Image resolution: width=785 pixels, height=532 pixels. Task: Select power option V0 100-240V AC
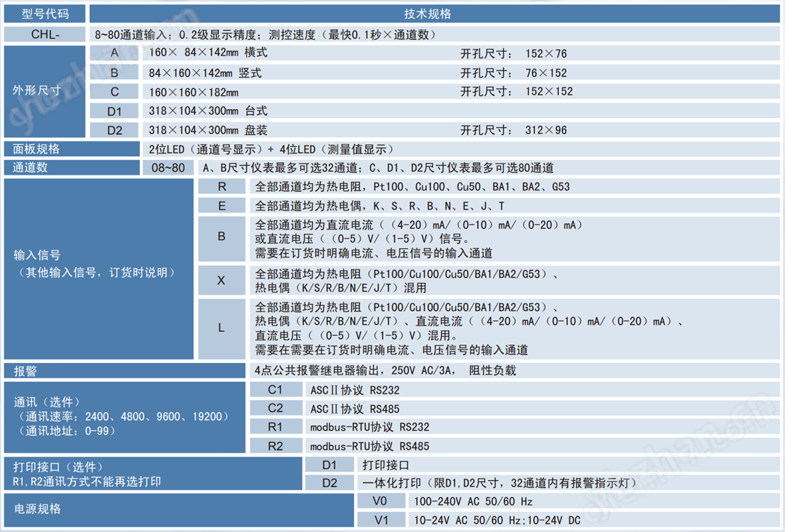381,501
